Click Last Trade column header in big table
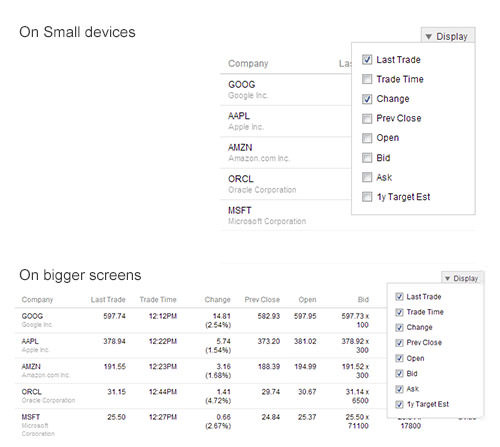 [x=108, y=300]
